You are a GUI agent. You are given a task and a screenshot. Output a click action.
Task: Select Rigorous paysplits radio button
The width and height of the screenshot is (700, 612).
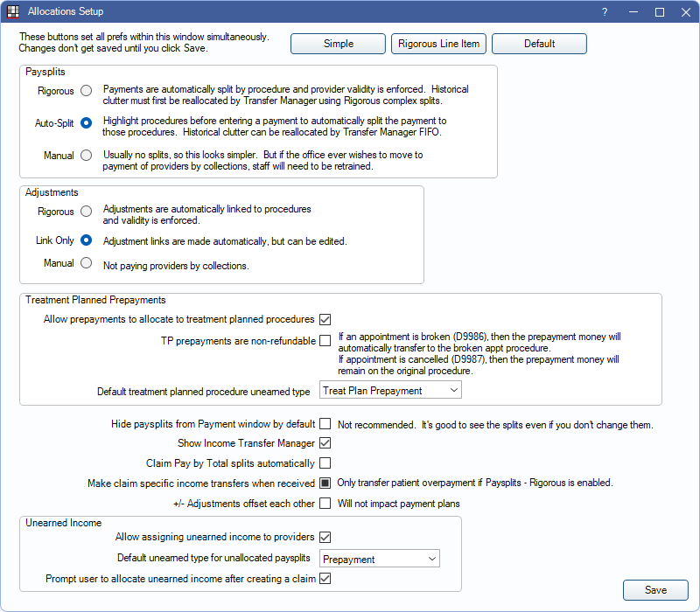86,90
